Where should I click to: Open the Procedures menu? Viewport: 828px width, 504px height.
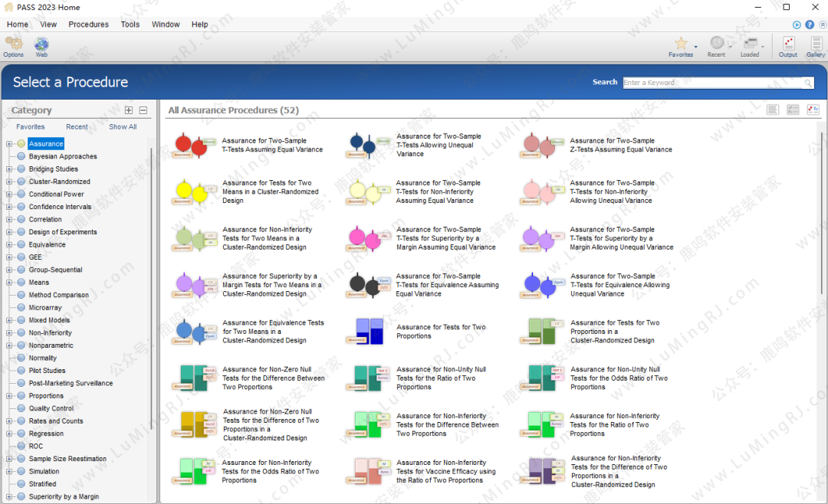[x=88, y=25]
